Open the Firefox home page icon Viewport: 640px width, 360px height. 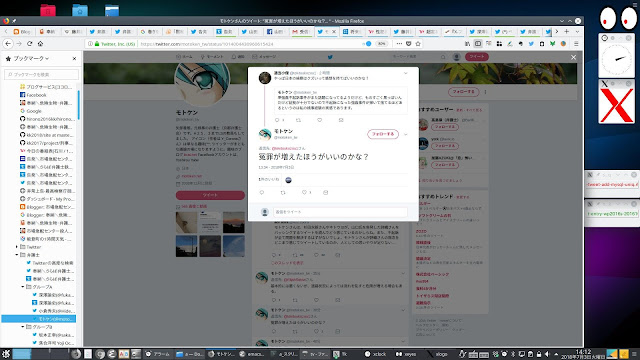tap(40, 44)
